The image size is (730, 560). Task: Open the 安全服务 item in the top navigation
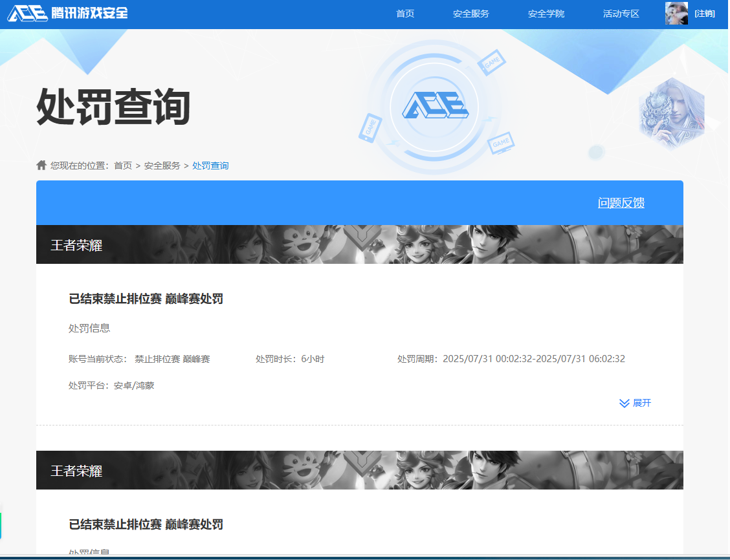click(x=470, y=14)
